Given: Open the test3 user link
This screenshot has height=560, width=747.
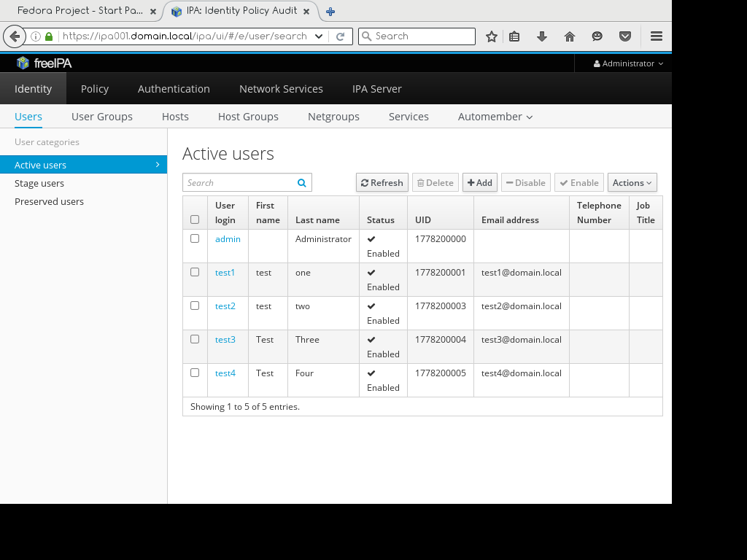Looking at the screenshot, I should click(x=225, y=340).
